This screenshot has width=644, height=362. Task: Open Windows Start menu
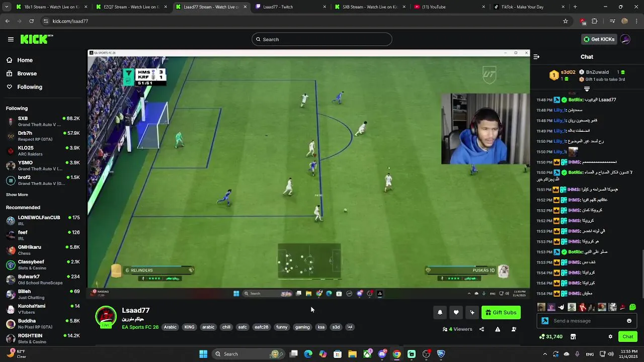[203, 354]
